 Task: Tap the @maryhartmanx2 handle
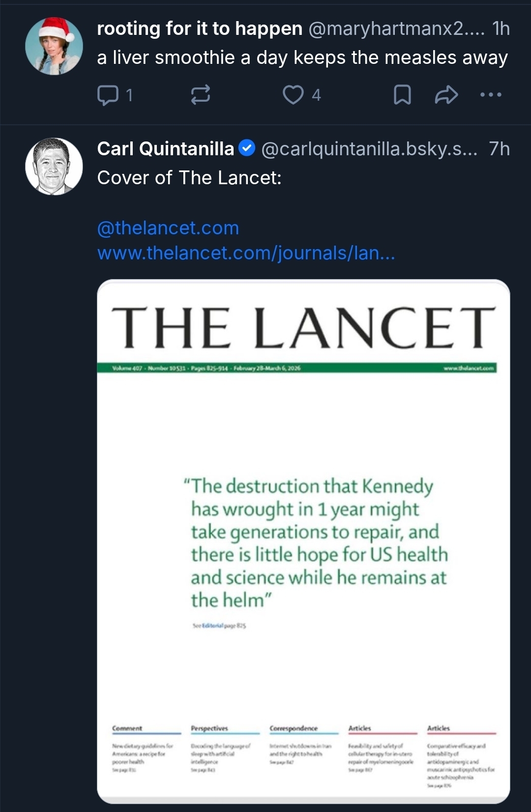point(396,29)
